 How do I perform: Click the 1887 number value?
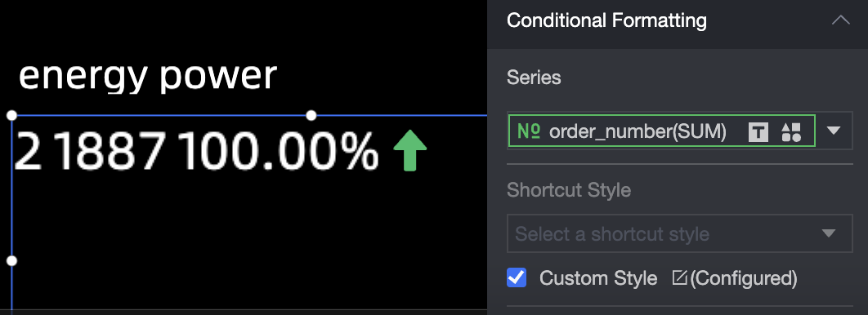point(112,151)
